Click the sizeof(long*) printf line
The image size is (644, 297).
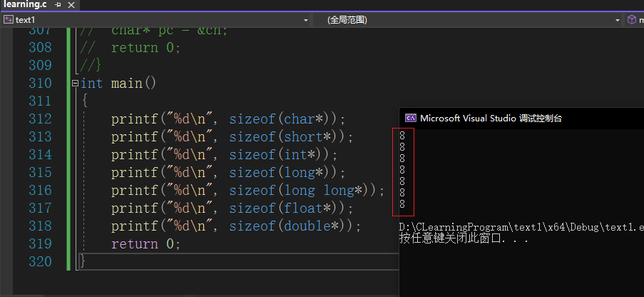point(228,173)
